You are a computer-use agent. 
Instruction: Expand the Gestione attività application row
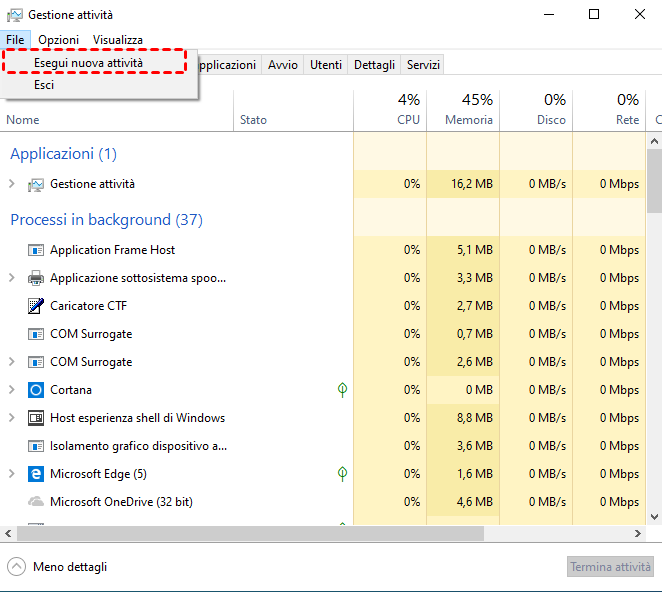pyautogui.click(x=12, y=184)
